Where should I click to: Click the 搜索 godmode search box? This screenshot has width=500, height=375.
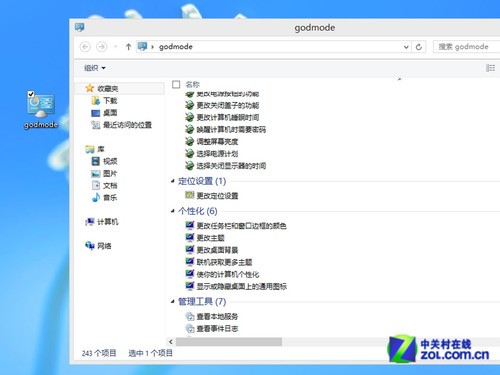pos(467,47)
